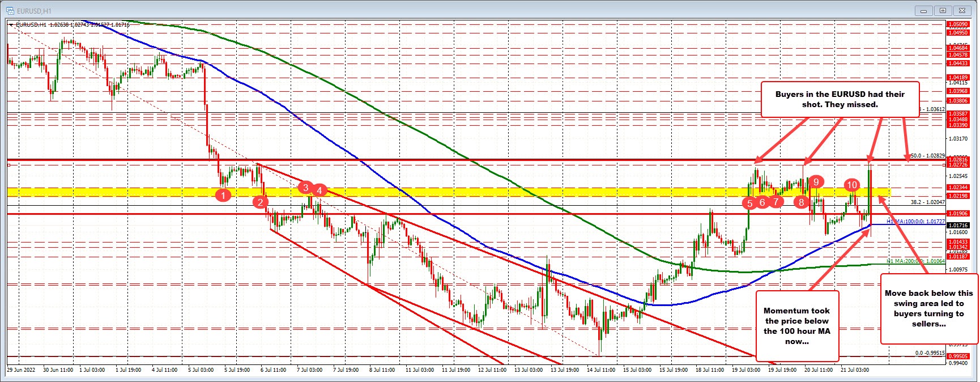Click the 1.02816 price level label
The height and width of the screenshot is (382, 980).
click(x=957, y=160)
